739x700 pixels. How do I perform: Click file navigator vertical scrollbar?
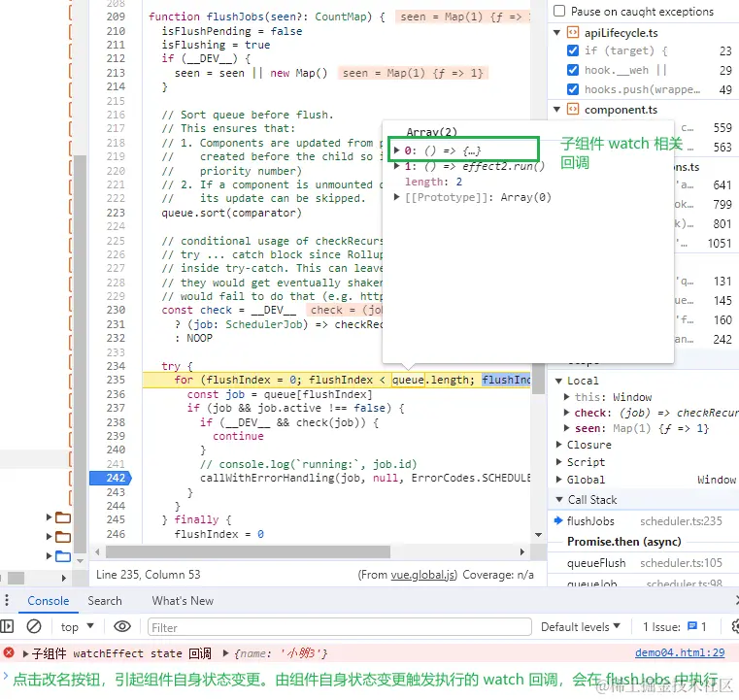pyautogui.click(x=81, y=354)
